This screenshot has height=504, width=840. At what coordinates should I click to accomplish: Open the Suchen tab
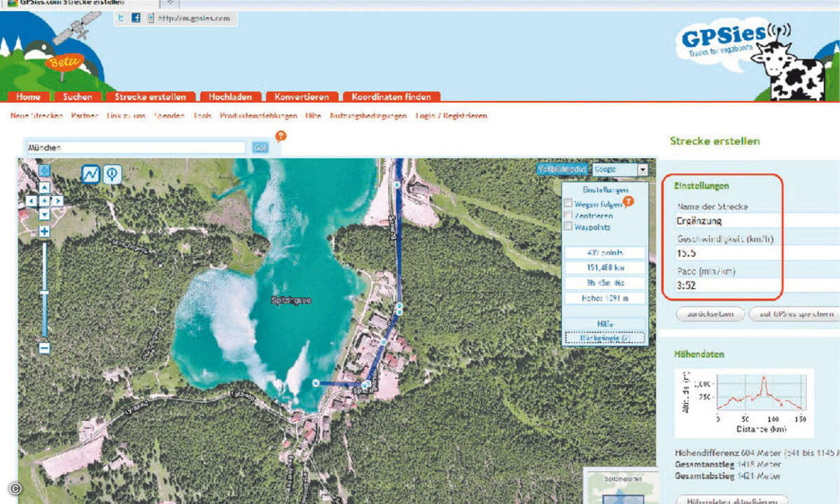77,97
